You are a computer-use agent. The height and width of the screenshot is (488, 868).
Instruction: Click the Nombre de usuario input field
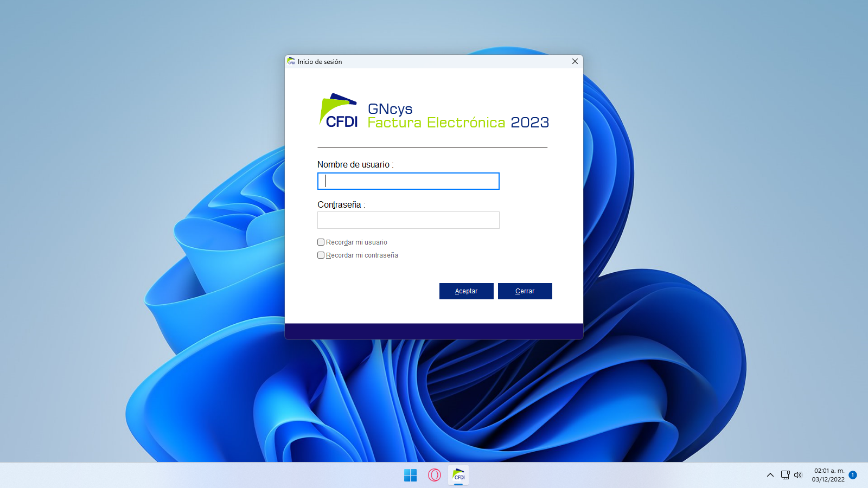(408, 181)
